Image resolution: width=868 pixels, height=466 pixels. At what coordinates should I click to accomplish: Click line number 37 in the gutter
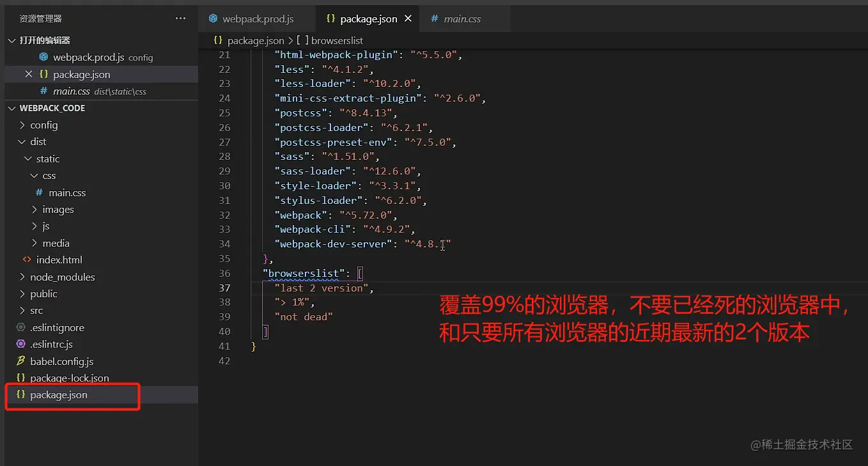224,288
